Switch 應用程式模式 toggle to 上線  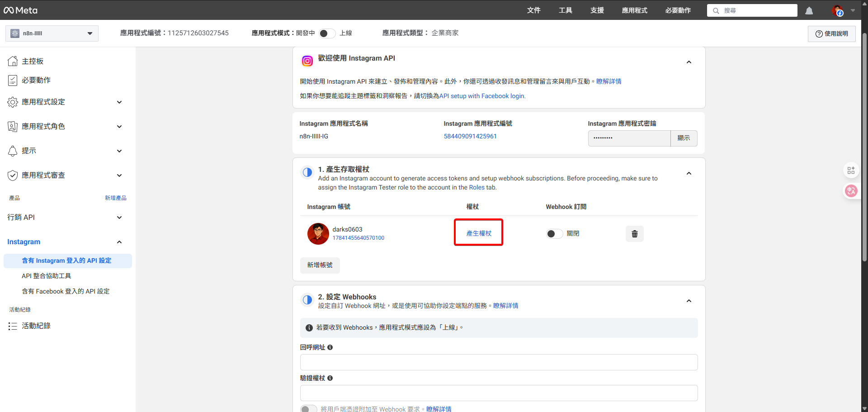click(x=327, y=33)
